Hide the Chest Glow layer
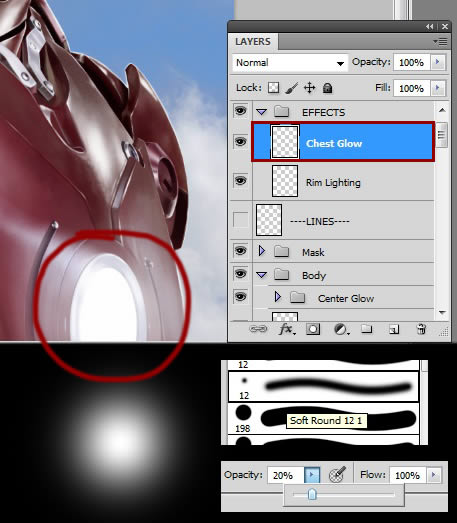 [240, 142]
